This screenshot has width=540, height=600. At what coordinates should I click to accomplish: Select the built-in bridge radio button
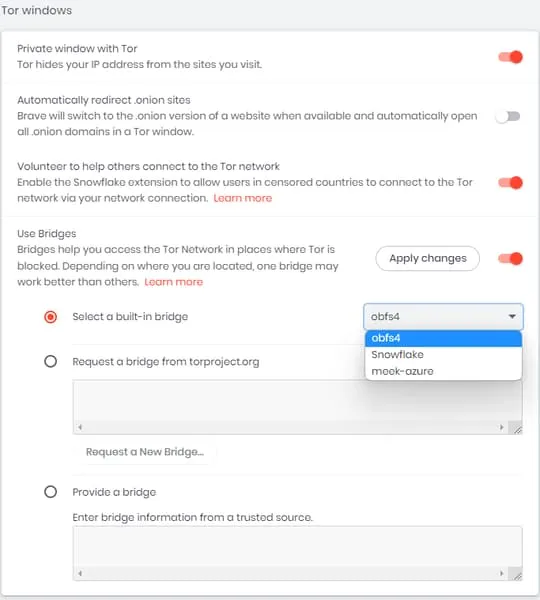coord(51,317)
